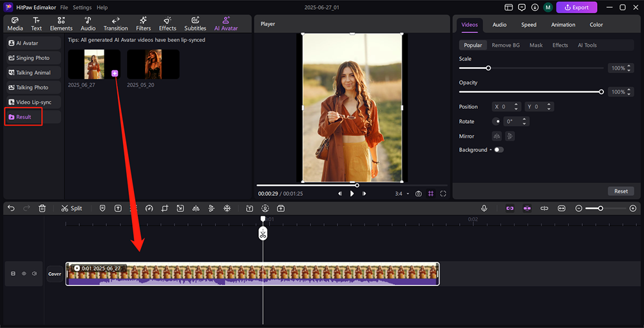Click the Reset button
Viewport: 644px width, 328px height.
tap(621, 191)
